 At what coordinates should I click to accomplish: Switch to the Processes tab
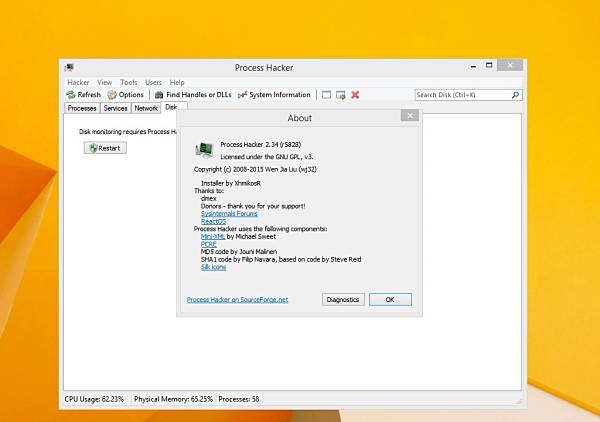(x=82, y=108)
